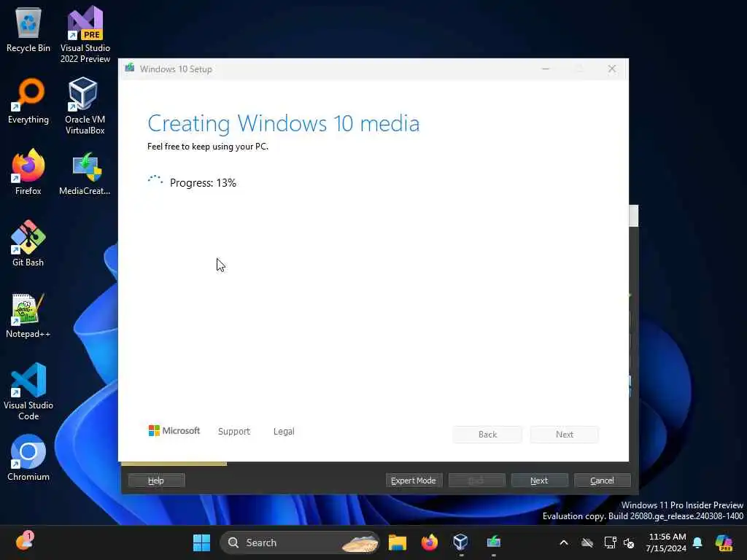
Task: Select the Chromium desktop shortcut
Action: pyautogui.click(x=28, y=458)
